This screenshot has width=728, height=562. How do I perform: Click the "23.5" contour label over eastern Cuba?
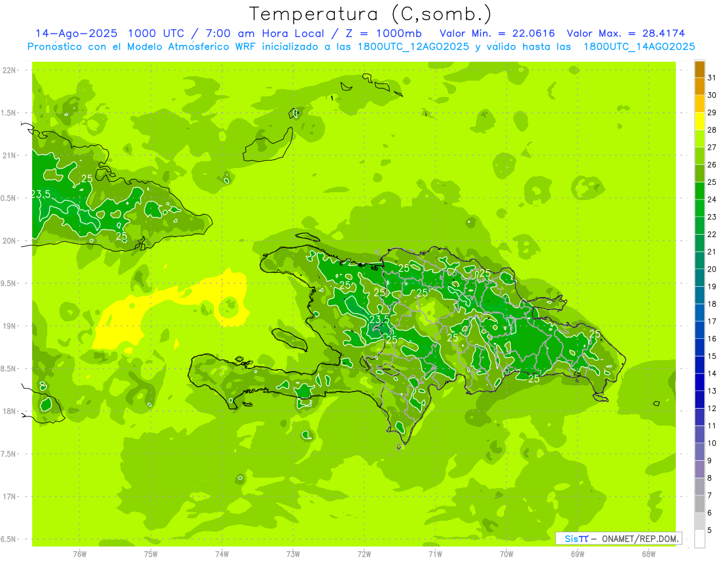pyautogui.click(x=41, y=195)
